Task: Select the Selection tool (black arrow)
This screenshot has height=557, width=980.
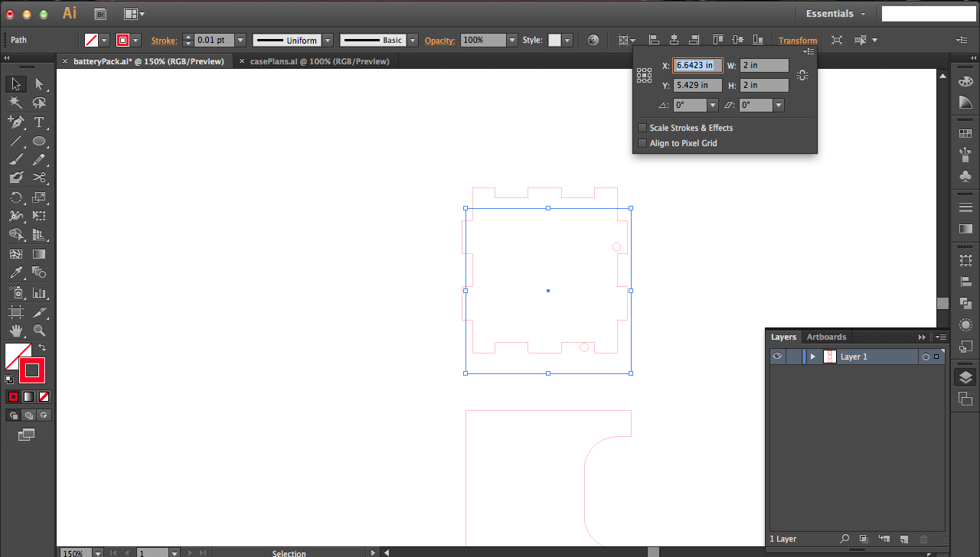Action: (x=16, y=84)
